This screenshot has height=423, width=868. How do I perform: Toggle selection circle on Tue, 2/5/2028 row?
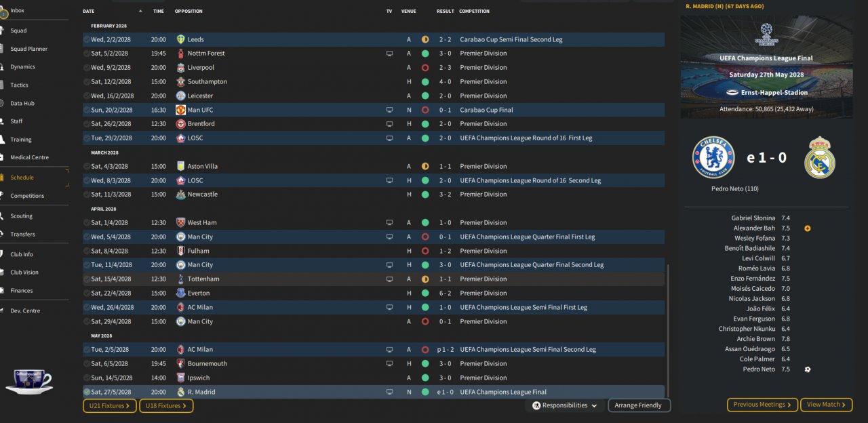point(87,350)
